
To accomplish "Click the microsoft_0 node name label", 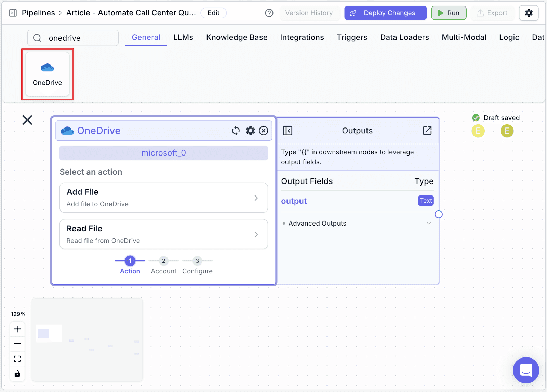I will pyautogui.click(x=164, y=153).
